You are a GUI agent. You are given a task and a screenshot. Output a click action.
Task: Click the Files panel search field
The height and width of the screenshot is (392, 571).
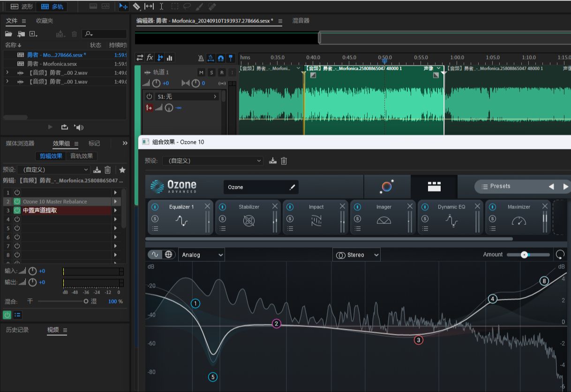(104, 34)
